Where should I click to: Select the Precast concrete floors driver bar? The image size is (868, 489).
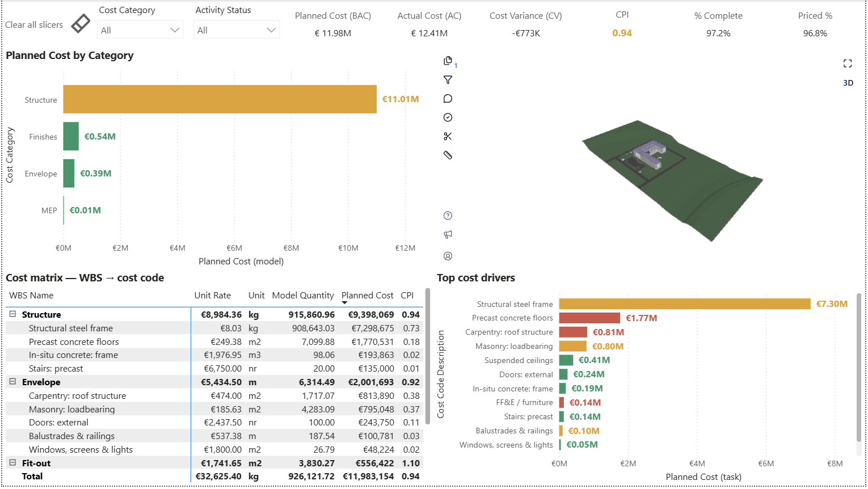[x=589, y=318]
